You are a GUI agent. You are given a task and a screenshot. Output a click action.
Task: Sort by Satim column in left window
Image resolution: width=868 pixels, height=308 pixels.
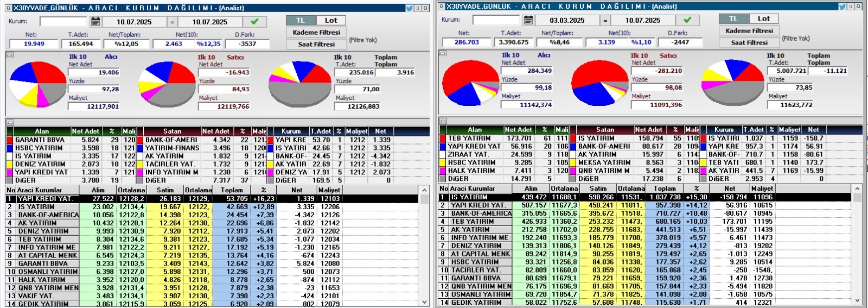(165, 190)
